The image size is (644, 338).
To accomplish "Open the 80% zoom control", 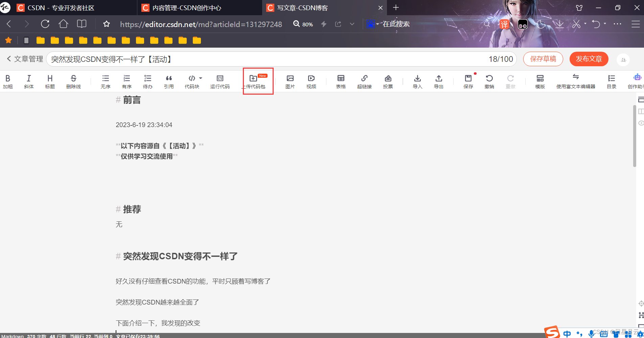I will point(303,24).
